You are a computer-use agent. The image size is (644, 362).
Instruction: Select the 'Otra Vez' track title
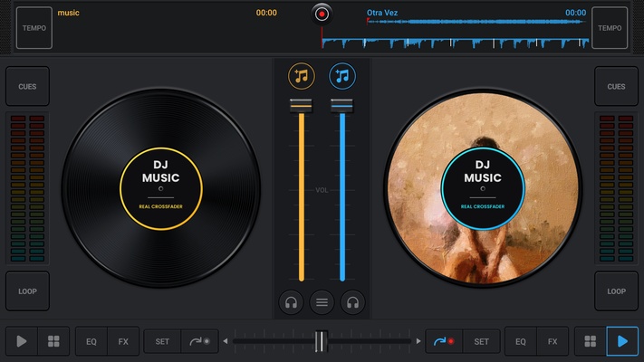382,13
